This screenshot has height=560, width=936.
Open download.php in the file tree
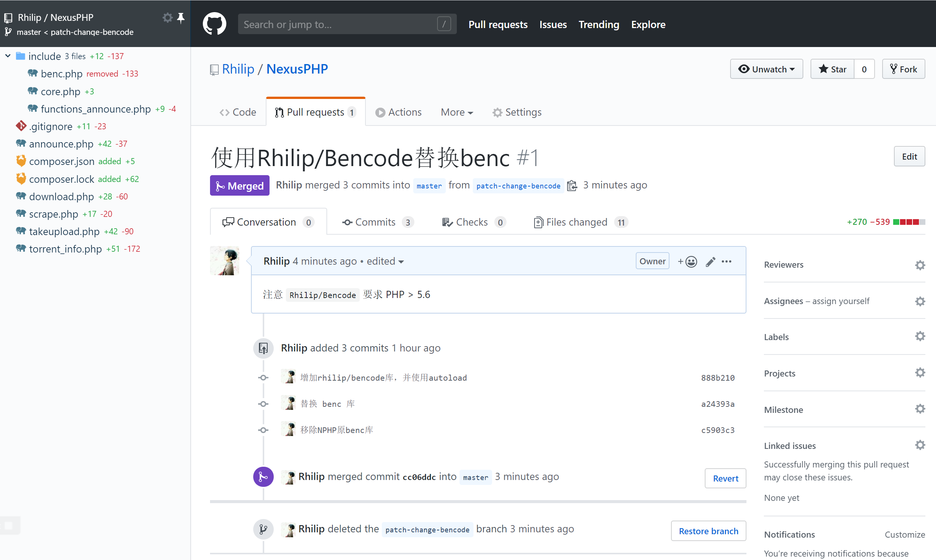61,196
